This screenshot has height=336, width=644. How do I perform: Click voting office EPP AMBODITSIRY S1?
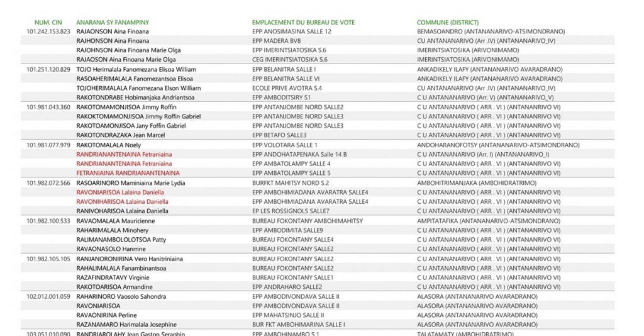282,98
